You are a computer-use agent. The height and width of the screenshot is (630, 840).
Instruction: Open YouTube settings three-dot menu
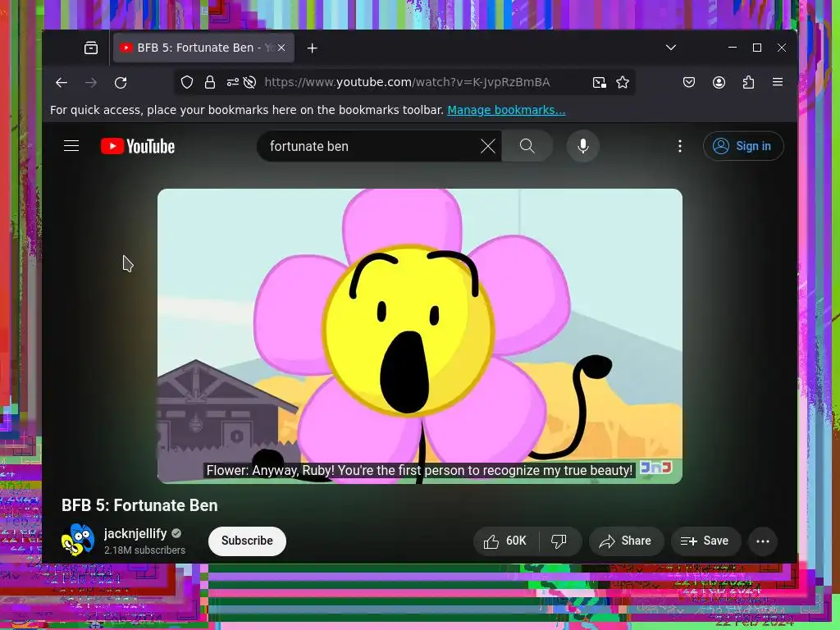(x=680, y=146)
